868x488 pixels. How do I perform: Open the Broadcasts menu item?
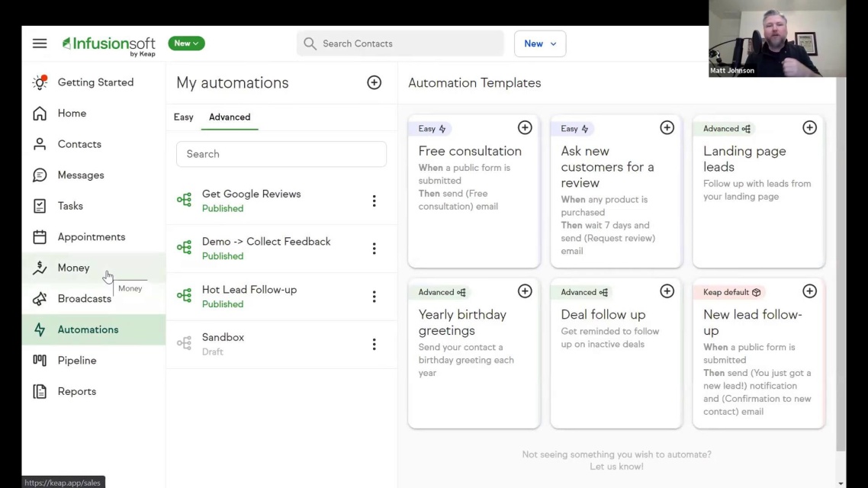click(94, 299)
